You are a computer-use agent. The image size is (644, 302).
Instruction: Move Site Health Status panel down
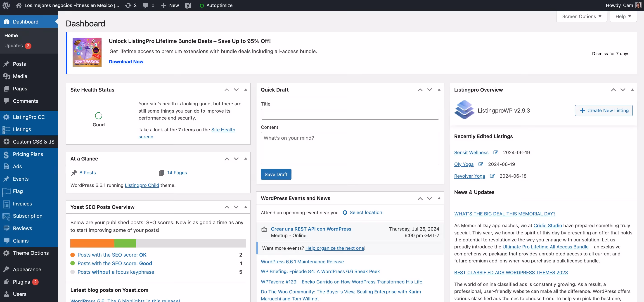point(236,90)
